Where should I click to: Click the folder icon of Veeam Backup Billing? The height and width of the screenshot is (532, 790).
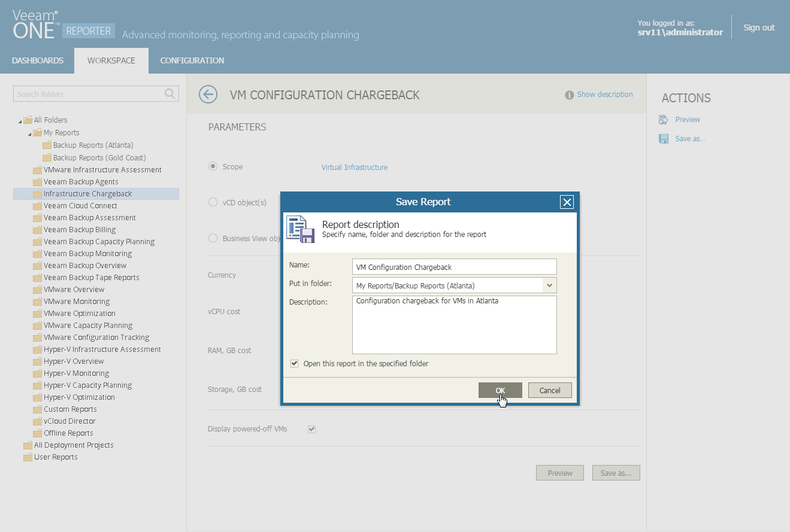click(x=38, y=230)
